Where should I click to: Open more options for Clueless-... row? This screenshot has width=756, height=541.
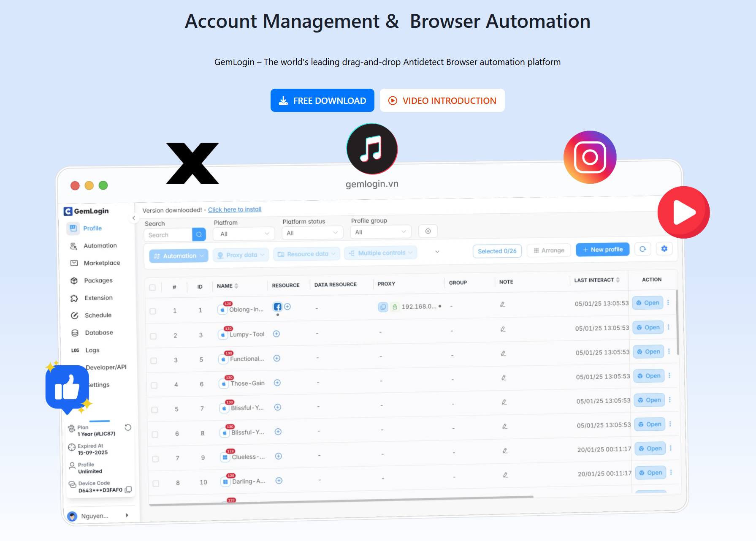point(670,448)
